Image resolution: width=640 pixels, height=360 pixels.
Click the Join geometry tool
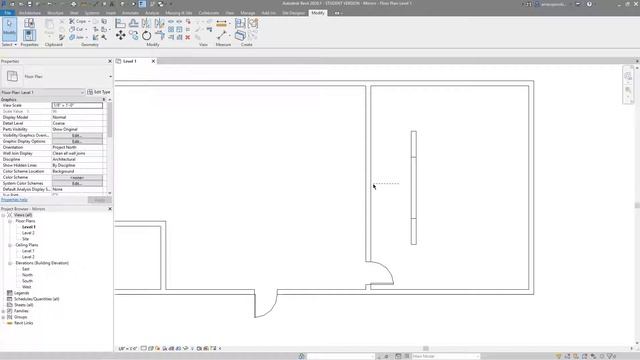[77, 37]
